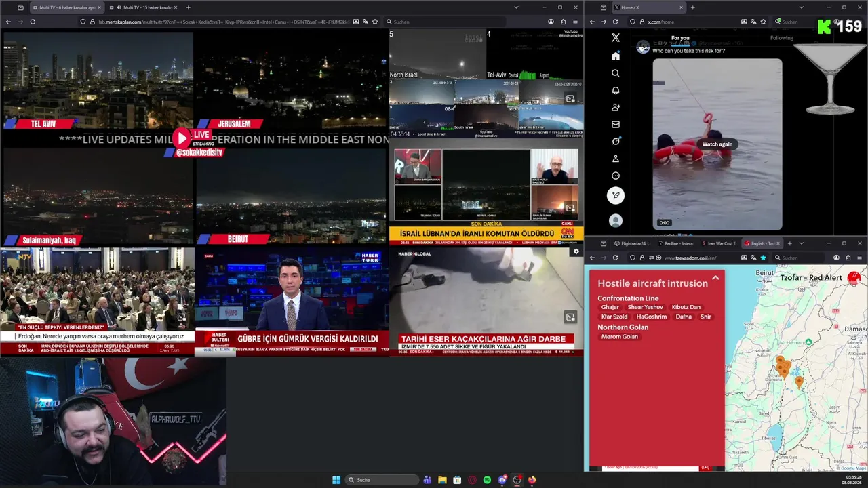Image resolution: width=868 pixels, height=488 pixels.
Task: Click picture-in-picture icon on Intel cams stream
Action: pos(570,98)
